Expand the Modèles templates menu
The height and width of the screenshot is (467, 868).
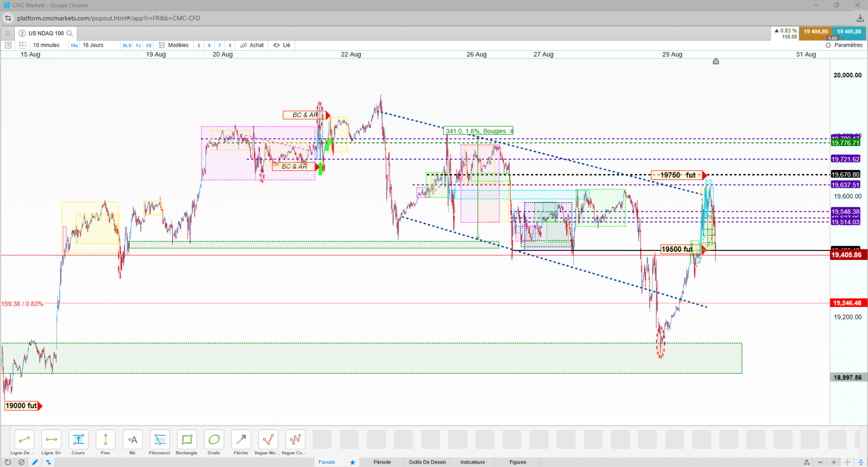[x=174, y=45]
